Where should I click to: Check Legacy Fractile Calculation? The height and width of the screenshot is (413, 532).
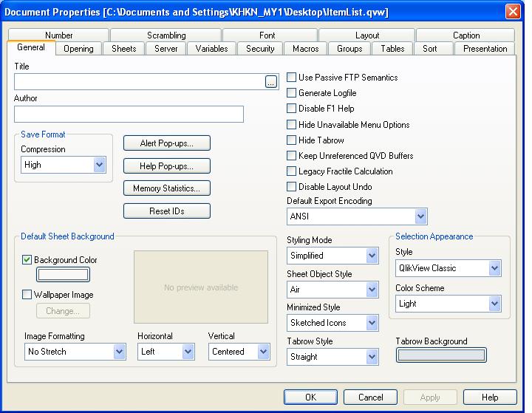291,171
